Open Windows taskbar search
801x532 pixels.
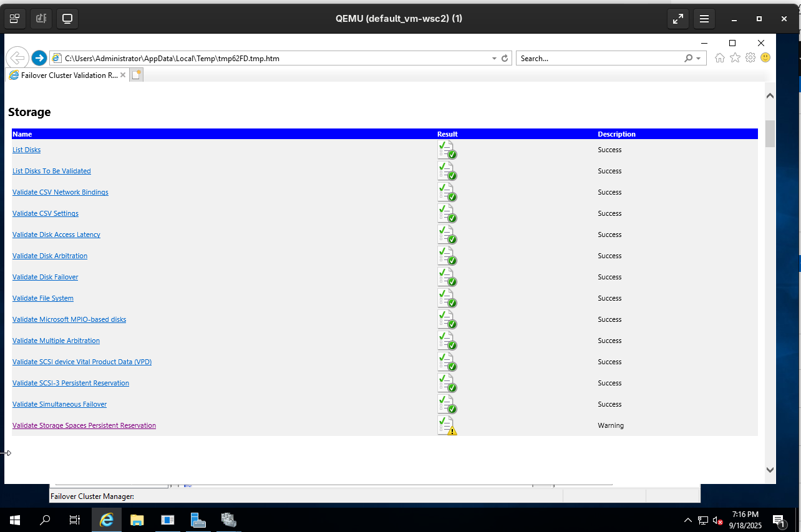(45, 520)
